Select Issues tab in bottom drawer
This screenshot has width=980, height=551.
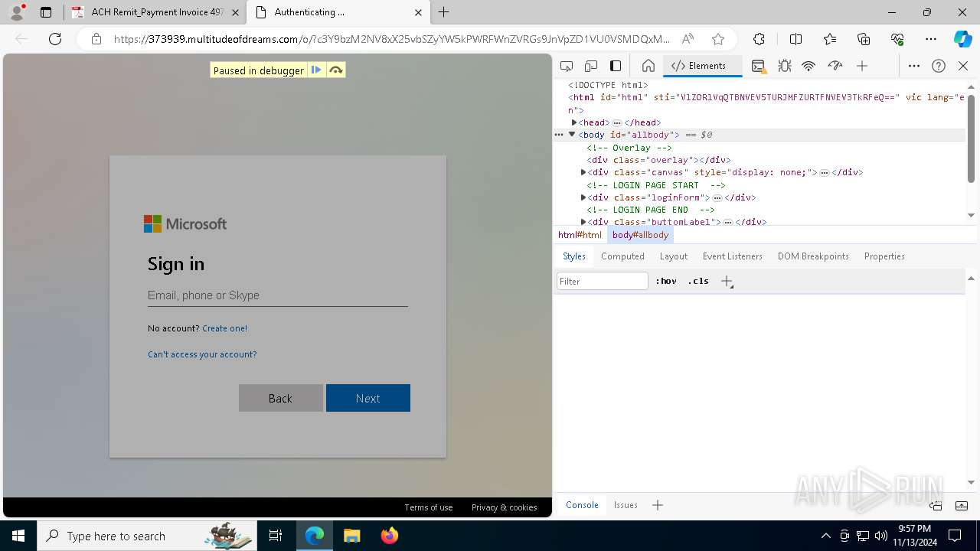point(626,505)
